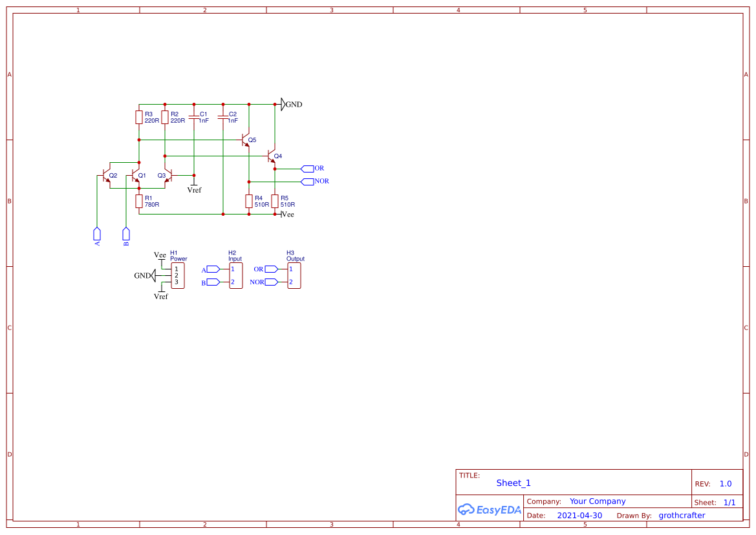
Task: Select the H3 Output header body
Action: click(x=294, y=275)
